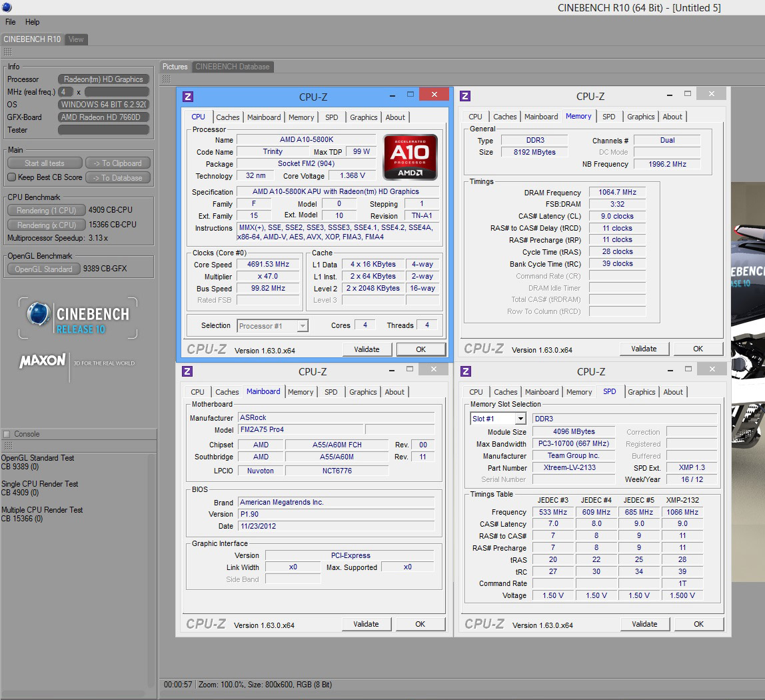Toggle the Console checkbox
Viewport: 765px width, 700px height.
point(7,434)
